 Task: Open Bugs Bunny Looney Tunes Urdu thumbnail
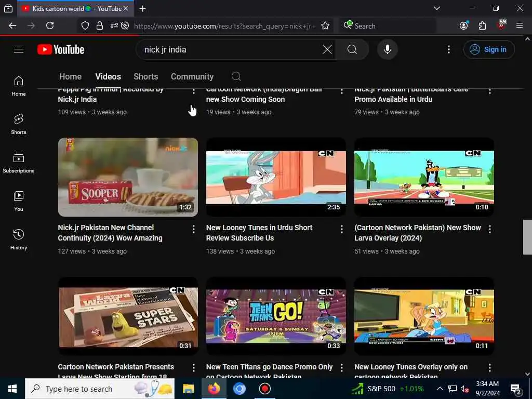(276, 177)
